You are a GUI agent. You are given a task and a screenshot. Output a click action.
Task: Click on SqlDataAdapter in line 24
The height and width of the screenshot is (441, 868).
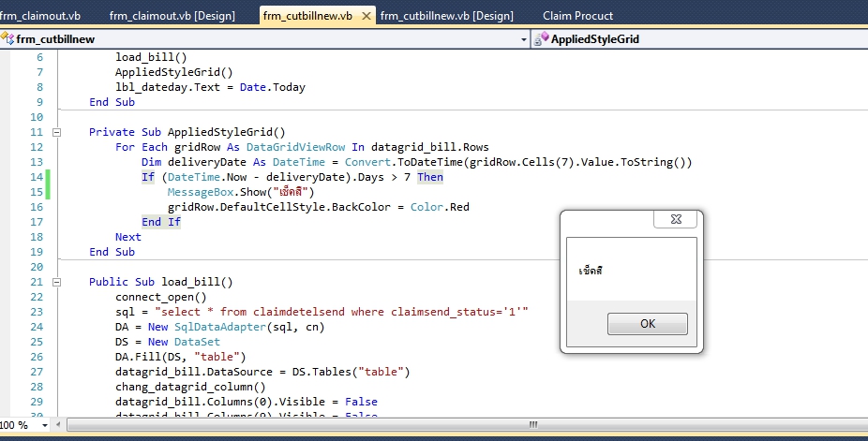tap(220, 327)
